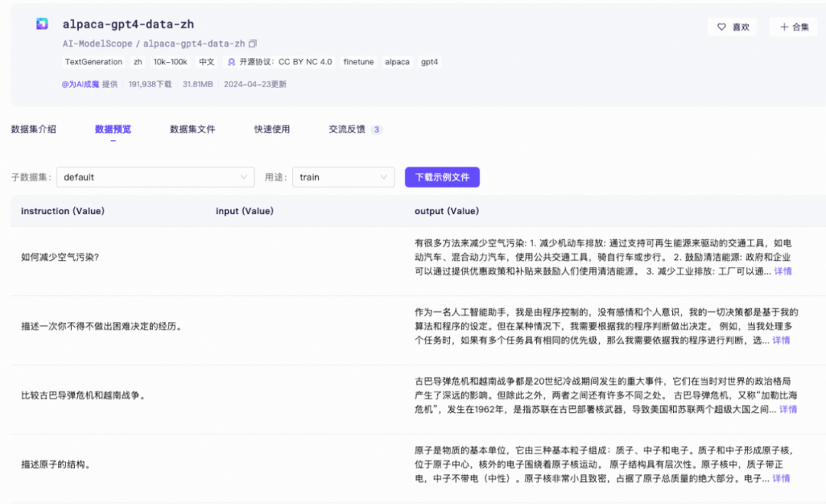Click the finetune tag

click(x=359, y=62)
